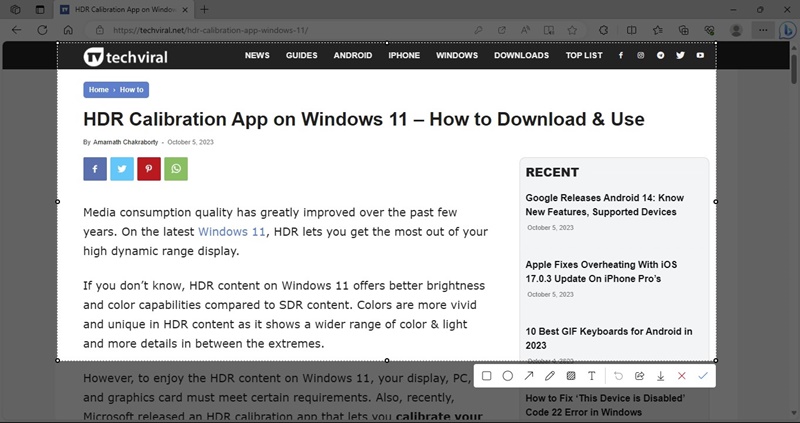
Task: Open WINDOWS menu item
Action: (x=457, y=55)
